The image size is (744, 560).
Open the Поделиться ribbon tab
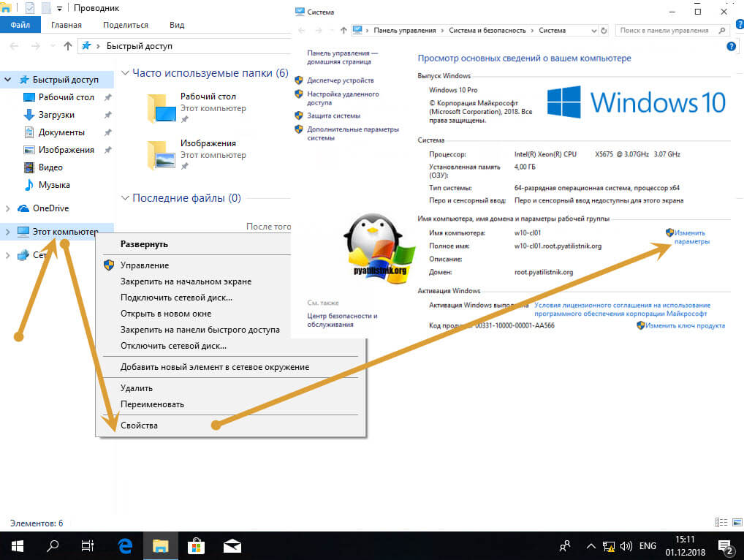tap(126, 25)
